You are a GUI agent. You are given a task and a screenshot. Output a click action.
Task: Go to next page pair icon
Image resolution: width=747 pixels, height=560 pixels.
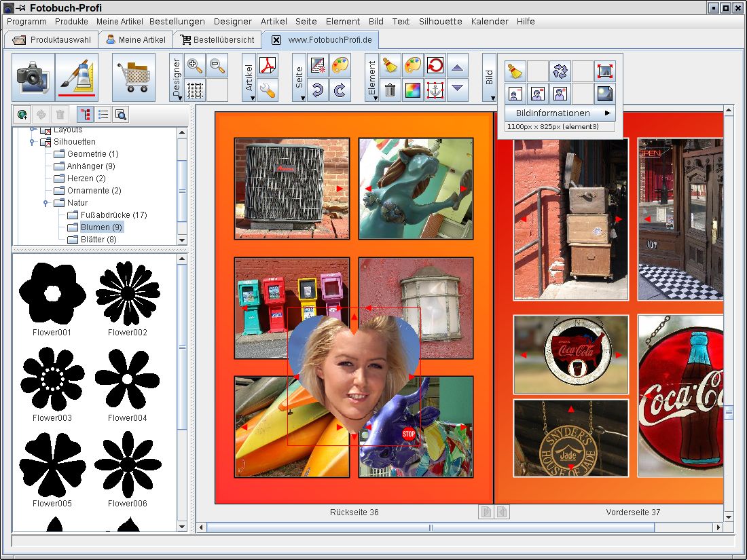point(502,512)
